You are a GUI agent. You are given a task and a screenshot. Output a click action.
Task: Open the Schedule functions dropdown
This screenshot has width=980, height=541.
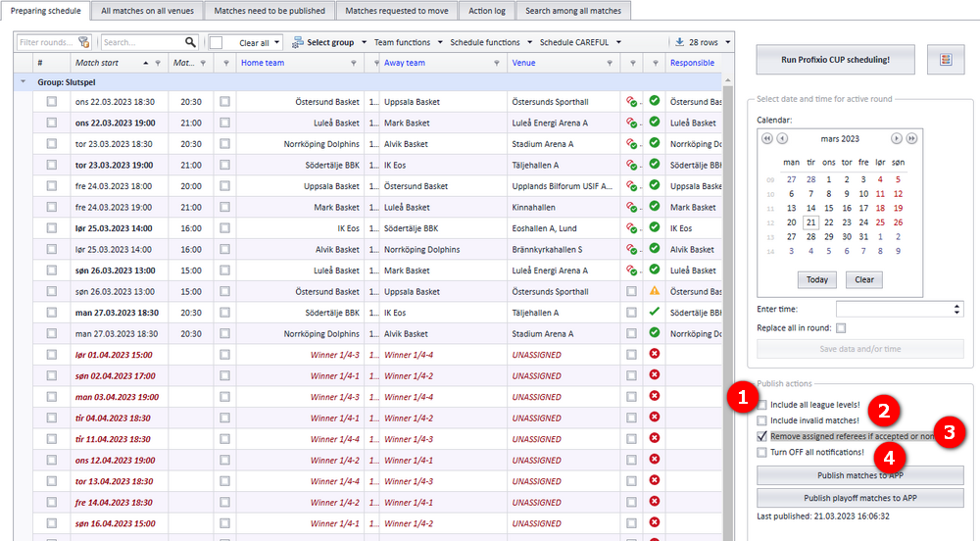530,42
